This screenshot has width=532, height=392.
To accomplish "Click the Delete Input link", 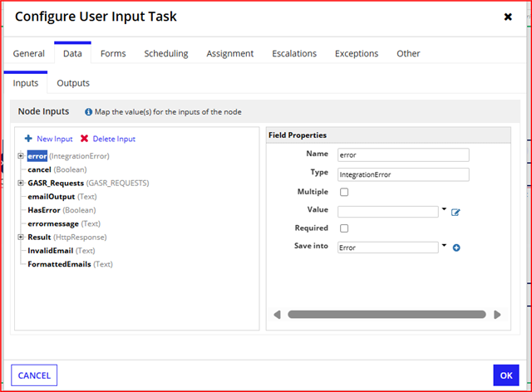I will (114, 139).
